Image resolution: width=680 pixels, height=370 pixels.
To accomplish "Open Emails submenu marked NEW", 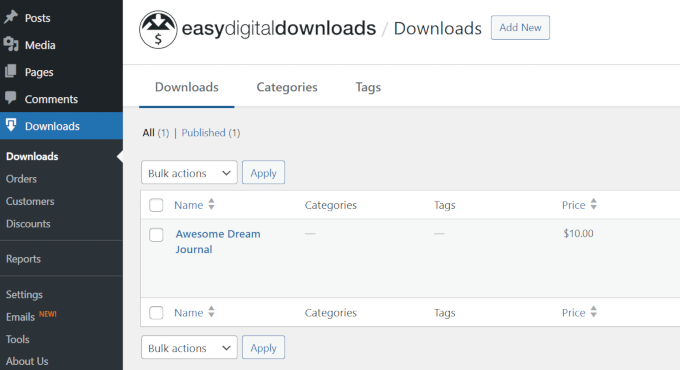I will pyautogui.click(x=20, y=317).
